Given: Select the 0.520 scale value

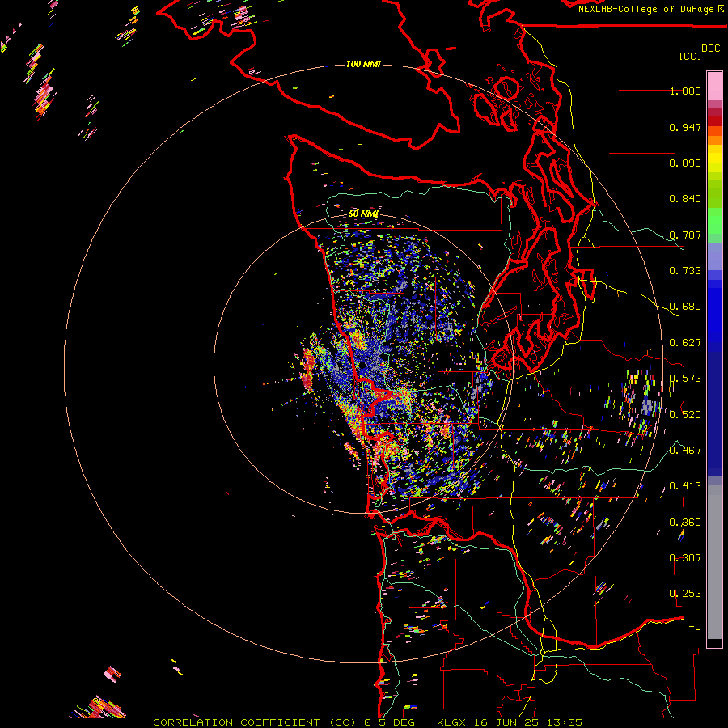Looking at the screenshot, I should tap(685, 414).
